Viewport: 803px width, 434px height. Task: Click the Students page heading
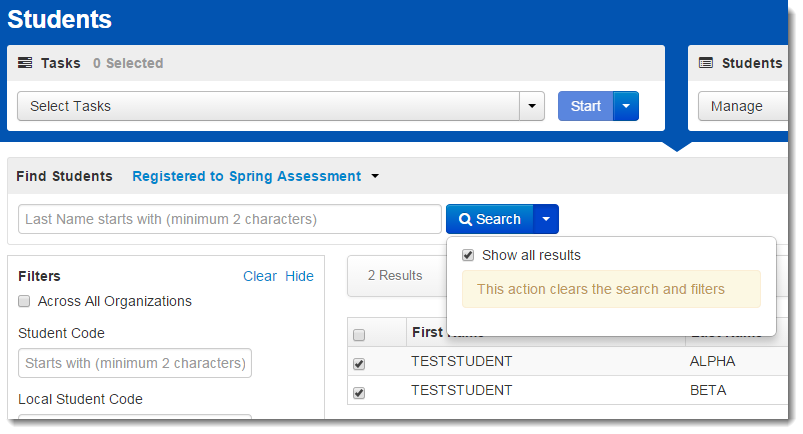coord(59,19)
